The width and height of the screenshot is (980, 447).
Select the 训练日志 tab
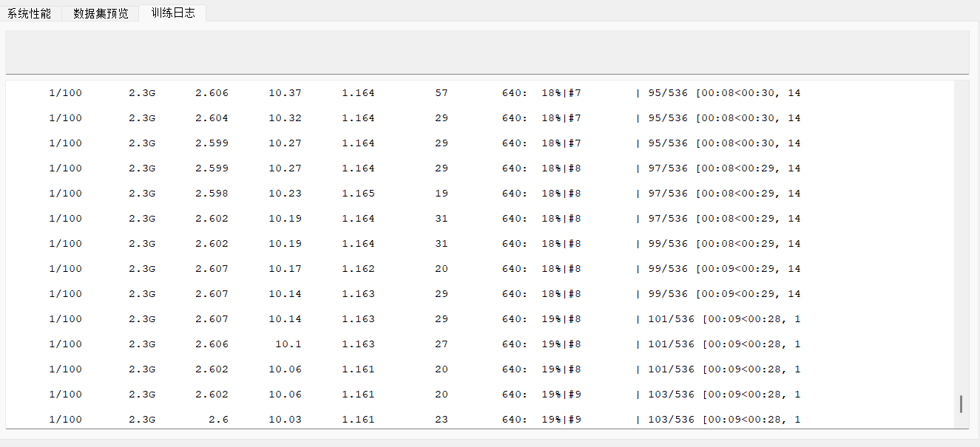coord(172,13)
